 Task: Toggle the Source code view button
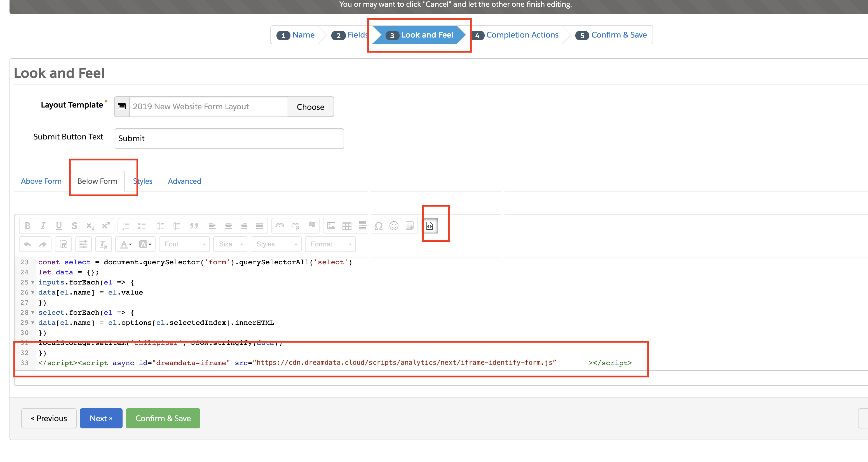[x=430, y=226]
